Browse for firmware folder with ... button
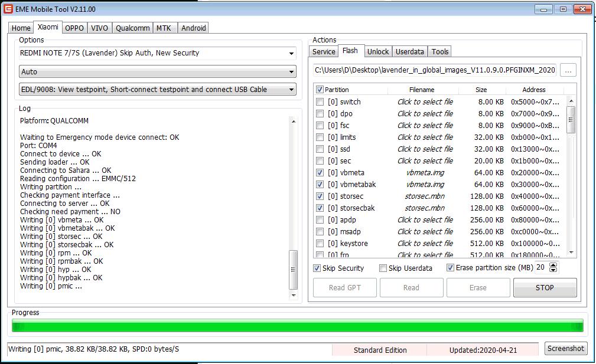The height and width of the screenshot is (364, 596). pyautogui.click(x=568, y=71)
